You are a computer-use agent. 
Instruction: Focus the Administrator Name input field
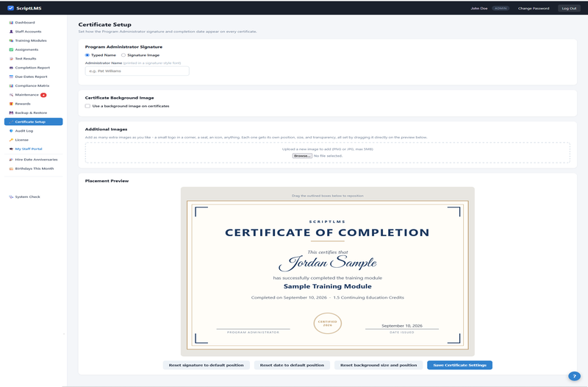pos(137,71)
